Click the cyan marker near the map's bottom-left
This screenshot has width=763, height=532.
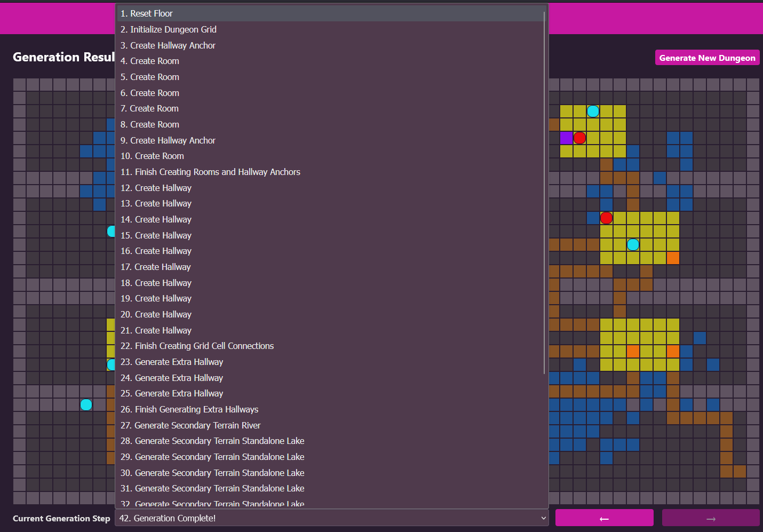tap(86, 404)
